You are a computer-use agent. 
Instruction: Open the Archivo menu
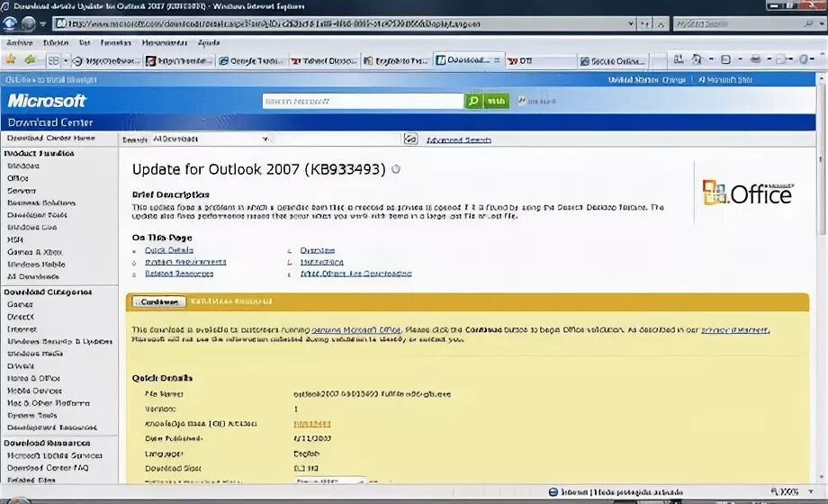pyautogui.click(x=20, y=43)
